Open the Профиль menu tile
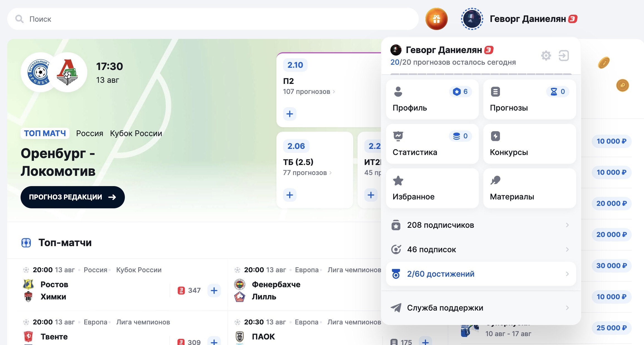 [432, 99]
